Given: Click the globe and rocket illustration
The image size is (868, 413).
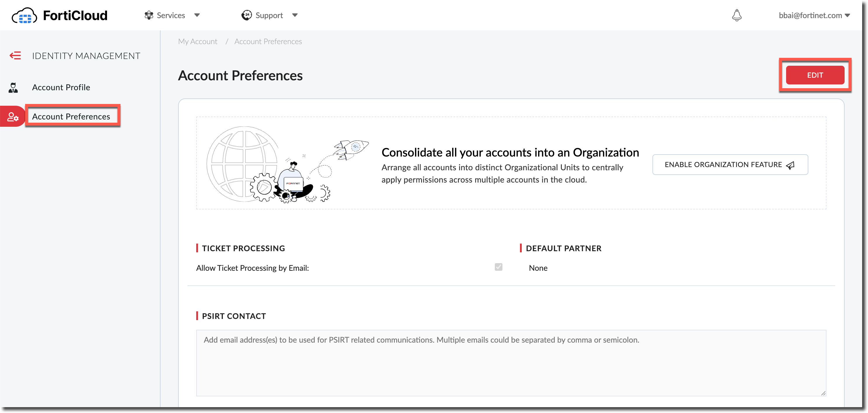Looking at the screenshot, I should coord(287,164).
